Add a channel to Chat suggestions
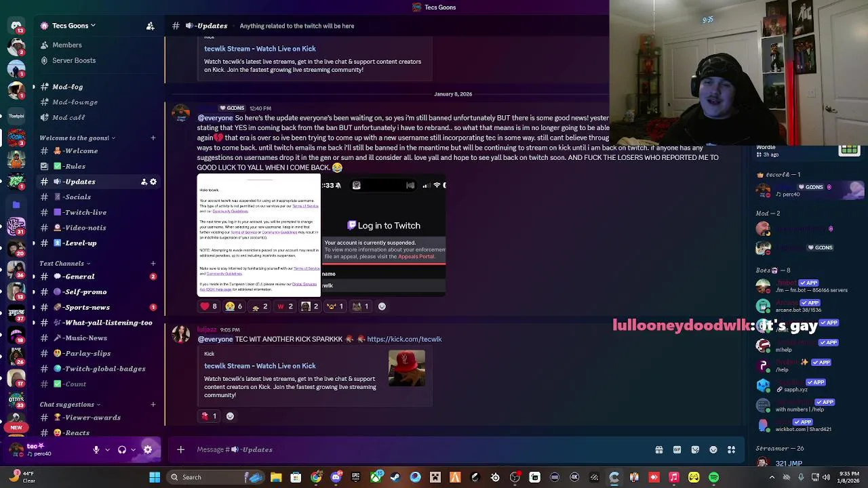The width and height of the screenshot is (868, 488). (x=153, y=405)
